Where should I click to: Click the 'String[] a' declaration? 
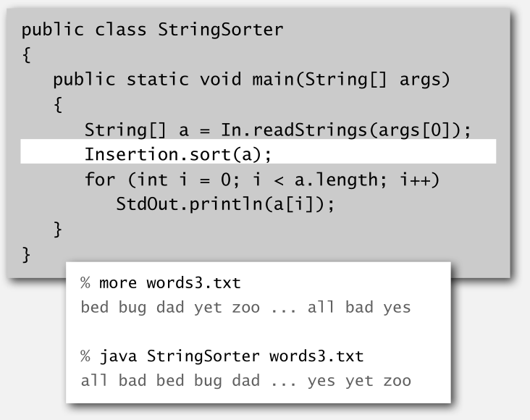click(x=137, y=130)
